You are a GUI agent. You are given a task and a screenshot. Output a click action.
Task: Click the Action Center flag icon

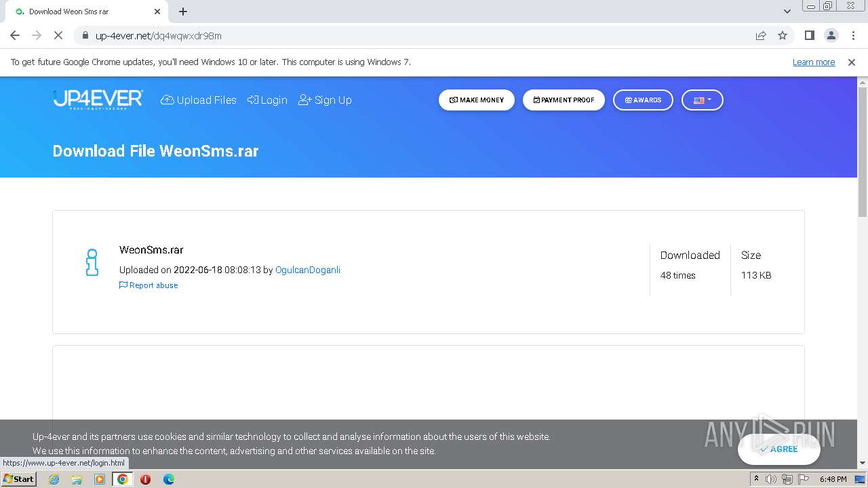coord(804,479)
